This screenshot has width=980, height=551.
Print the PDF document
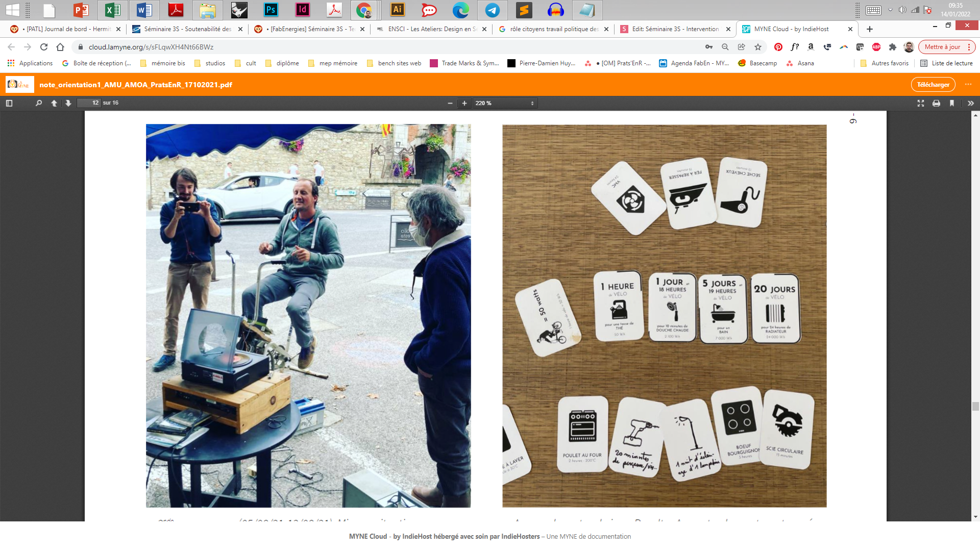(x=936, y=103)
